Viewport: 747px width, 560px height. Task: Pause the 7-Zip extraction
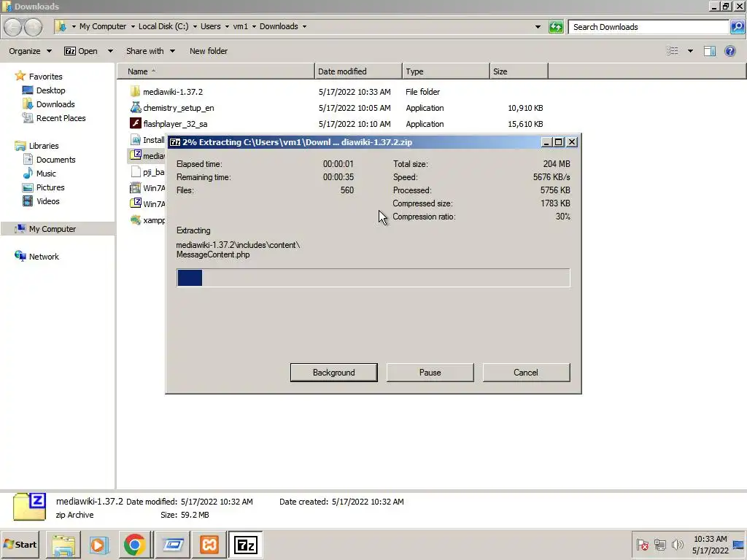tap(430, 373)
